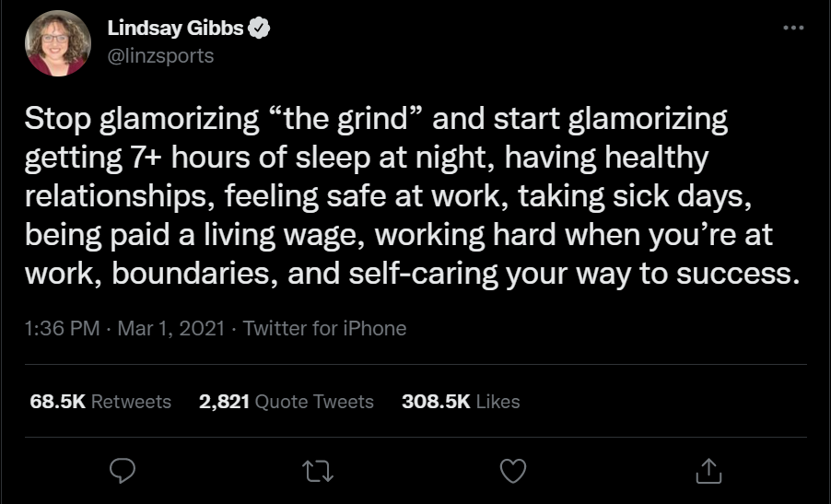Click the blue verified badge beside Lindsay Gibbs
This screenshot has height=504, width=831.
[x=259, y=28]
